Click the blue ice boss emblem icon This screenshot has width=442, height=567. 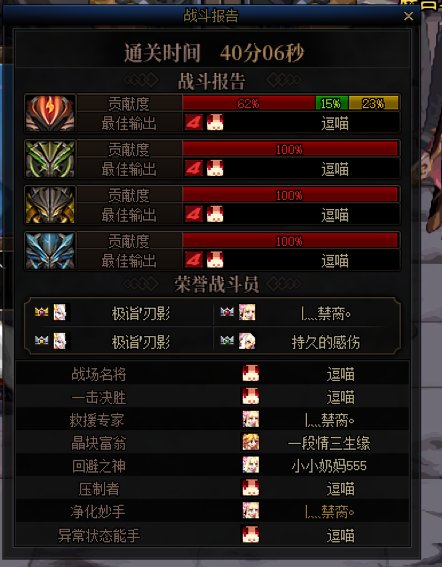pos(50,251)
